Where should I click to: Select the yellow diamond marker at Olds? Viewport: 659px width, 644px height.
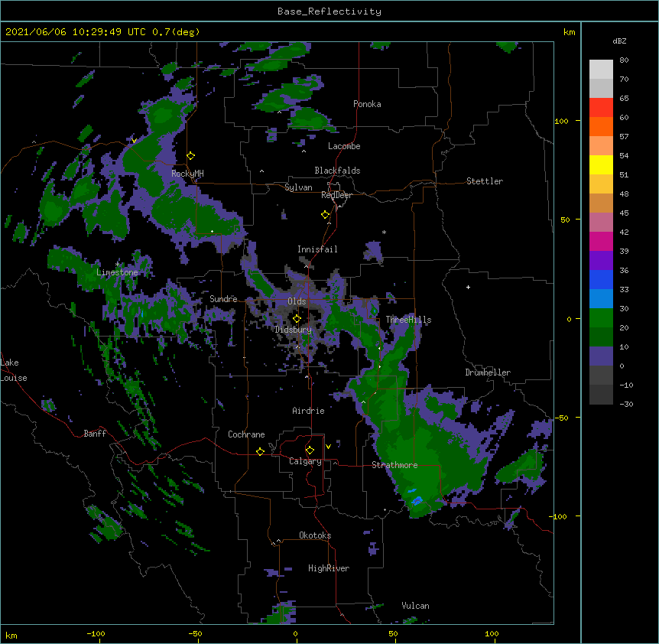(x=297, y=319)
